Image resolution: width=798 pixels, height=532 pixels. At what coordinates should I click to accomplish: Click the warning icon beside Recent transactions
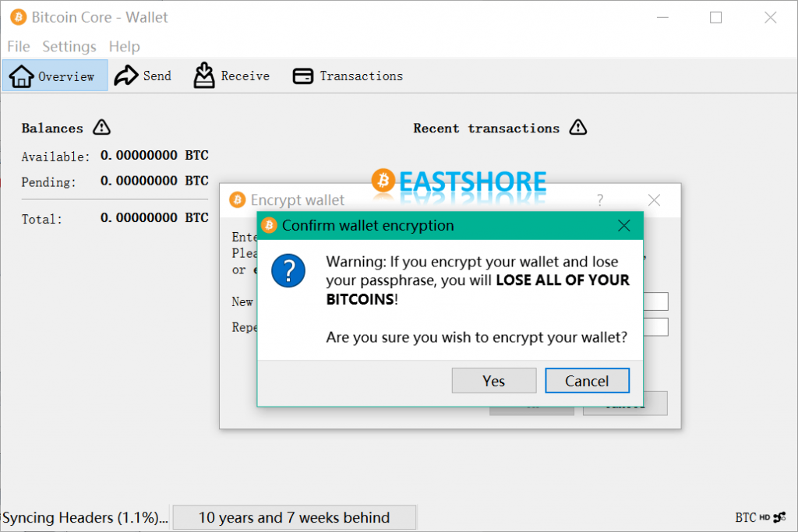577,128
